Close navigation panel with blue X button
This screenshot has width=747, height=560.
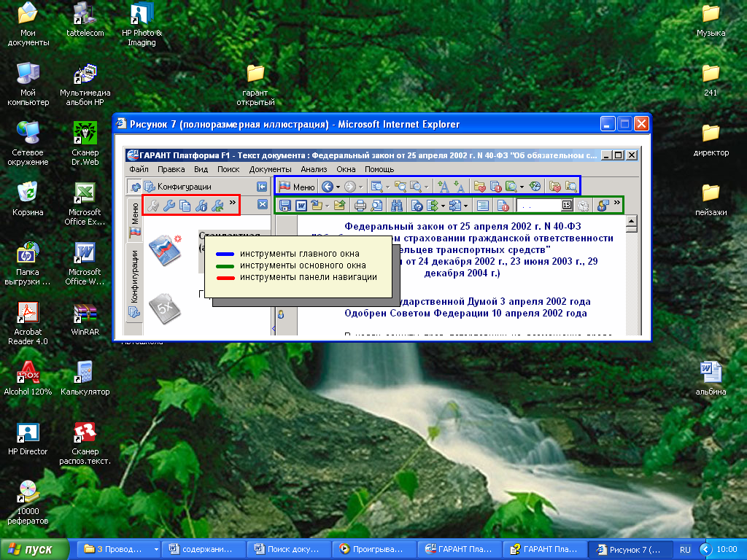263,204
